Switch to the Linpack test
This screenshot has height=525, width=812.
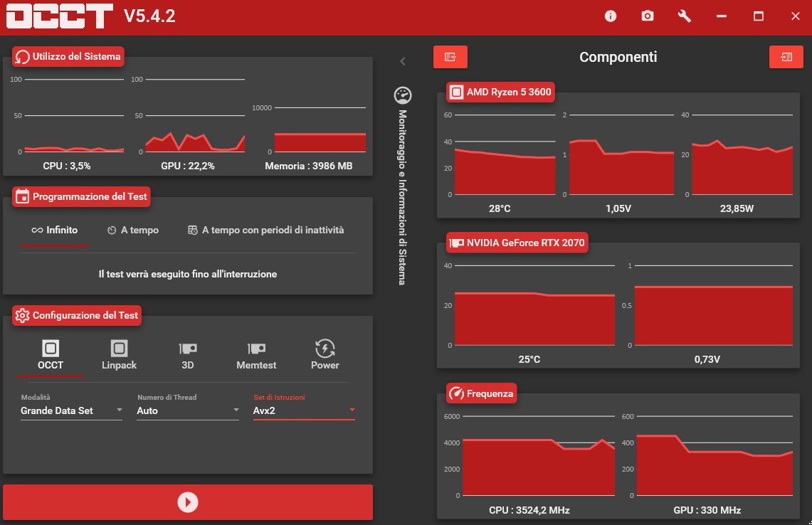119,355
